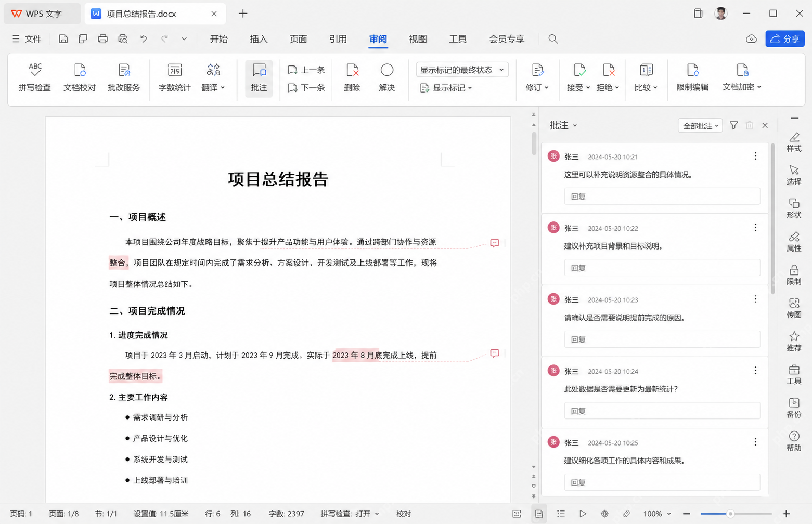This screenshot has height=524, width=812.
Task: Close the 批注 side panel
Action: pyautogui.click(x=765, y=125)
